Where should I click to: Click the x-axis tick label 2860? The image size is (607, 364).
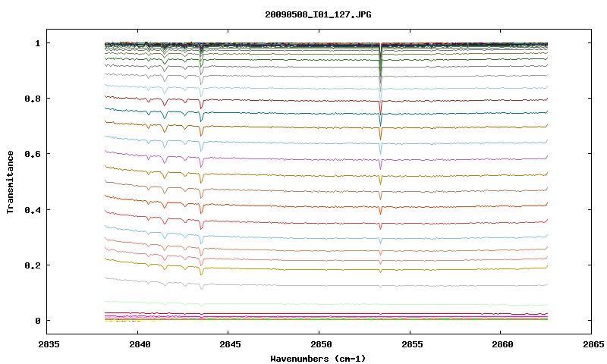point(502,344)
